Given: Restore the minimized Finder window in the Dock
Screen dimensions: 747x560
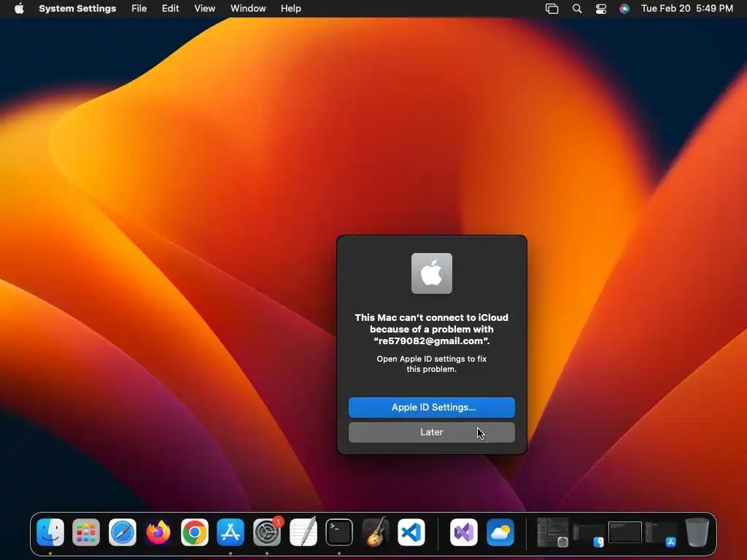Looking at the screenshot, I should coord(589,533).
